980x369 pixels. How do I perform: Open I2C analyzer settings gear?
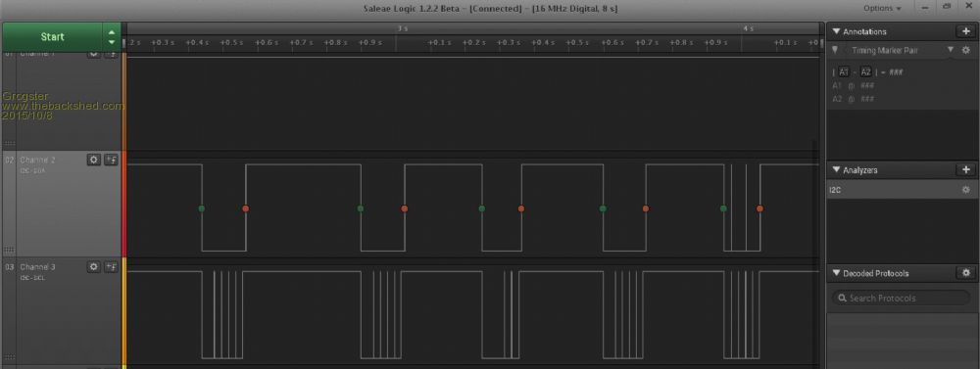pyautogui.click(x=966, y=190)
